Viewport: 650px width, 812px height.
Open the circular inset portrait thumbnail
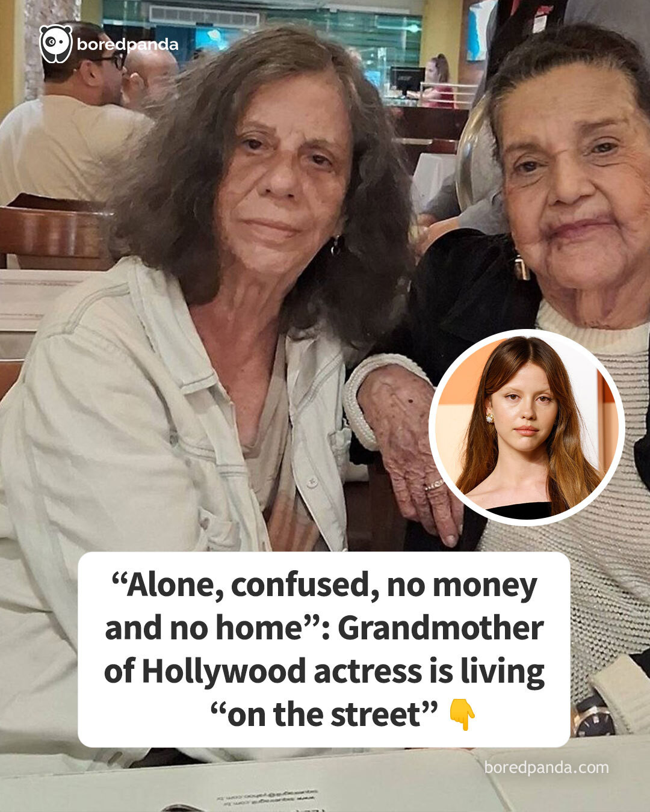(527, 427)
